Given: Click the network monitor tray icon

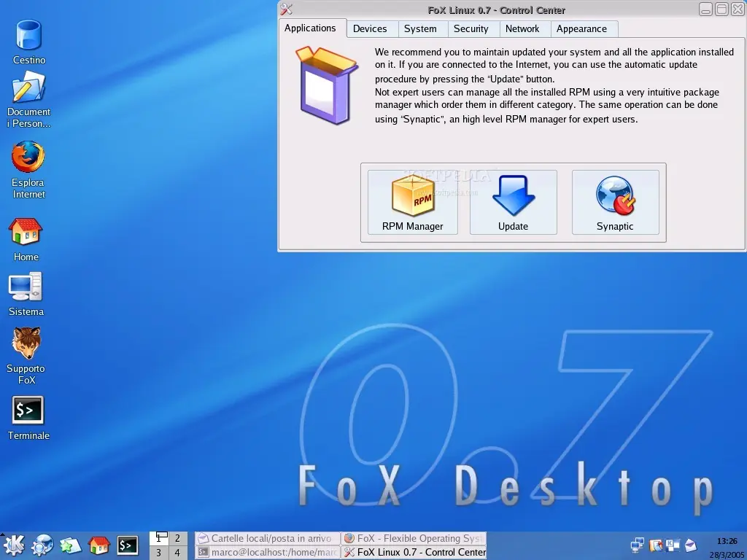Looking at the screenshot, I should click(x=637, y=545).
